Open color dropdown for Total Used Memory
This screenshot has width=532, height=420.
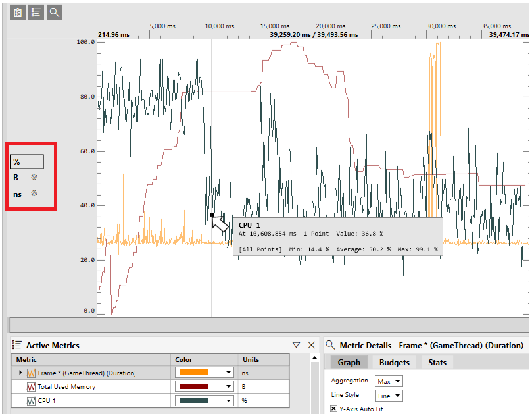[x=228, y=386]
